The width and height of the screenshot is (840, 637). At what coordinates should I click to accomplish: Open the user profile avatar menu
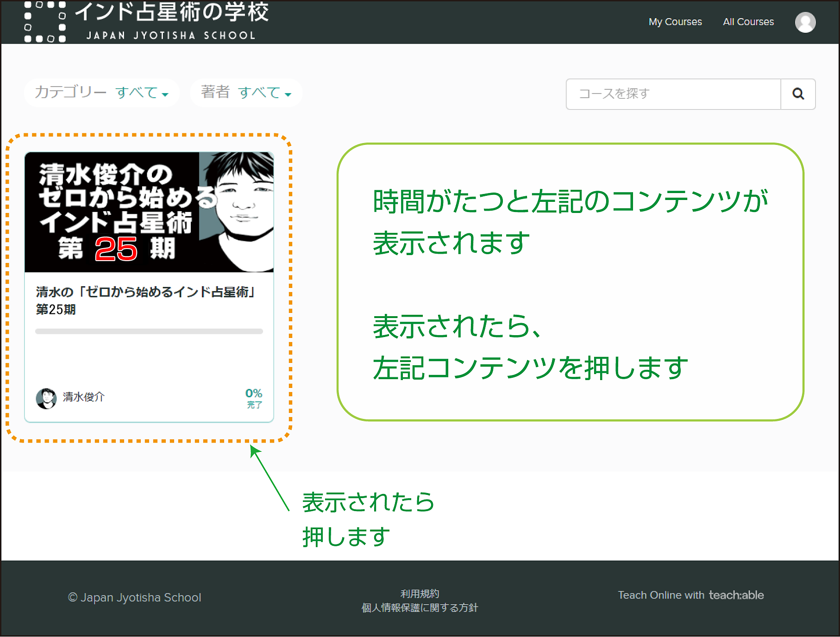point(805,22)
